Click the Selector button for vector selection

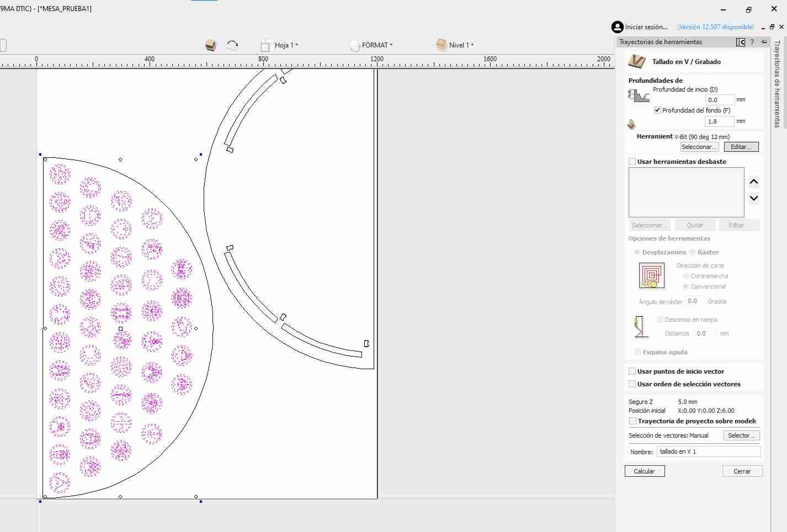click(741, 435)
